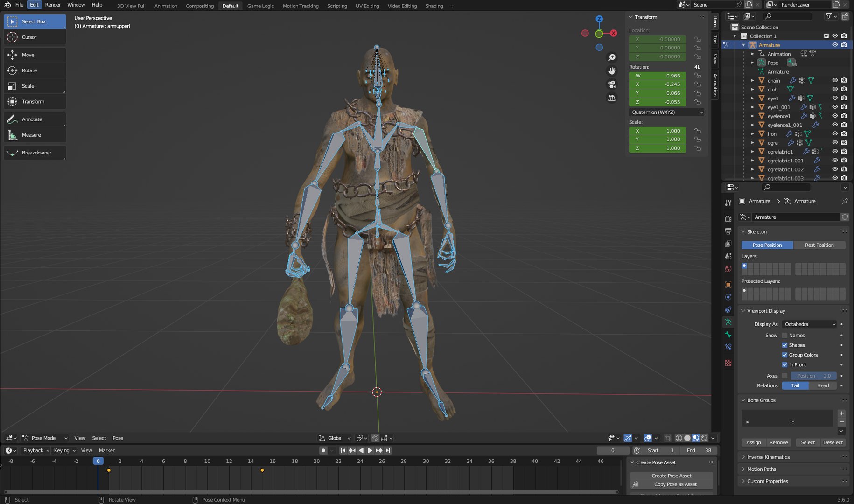Toggle the Names show checkbox

[x=784, y=336]
